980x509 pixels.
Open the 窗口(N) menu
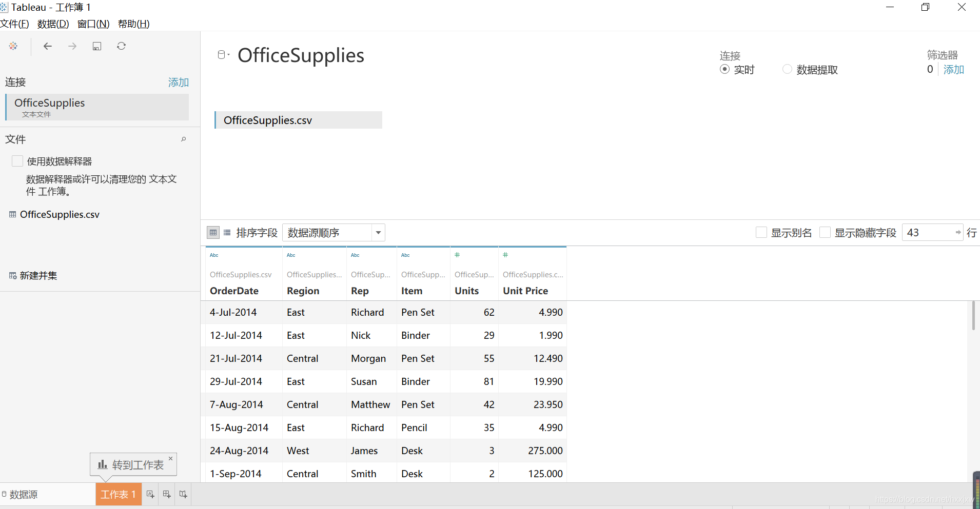click(93, 24)
